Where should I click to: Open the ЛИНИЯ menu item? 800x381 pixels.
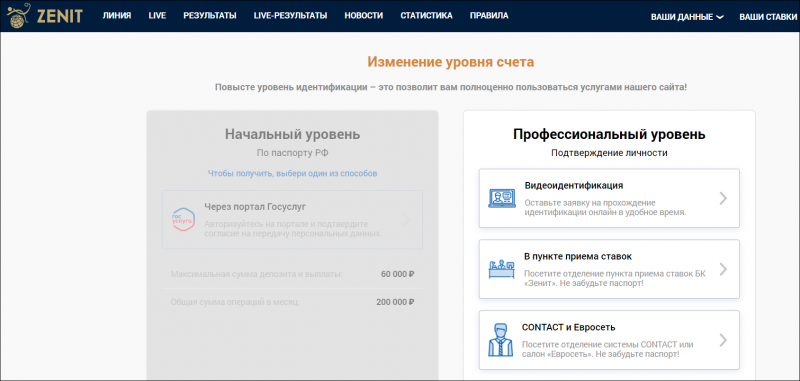point(117,16)
